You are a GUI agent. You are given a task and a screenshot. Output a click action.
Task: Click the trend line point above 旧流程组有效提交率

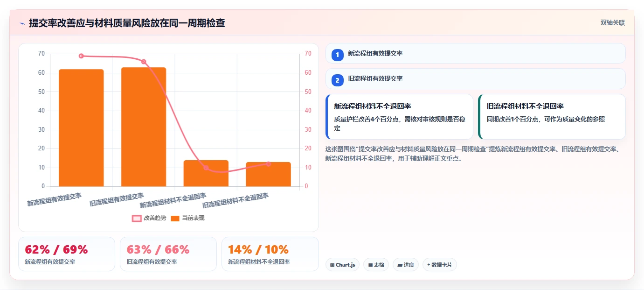[x=144, y=62]
